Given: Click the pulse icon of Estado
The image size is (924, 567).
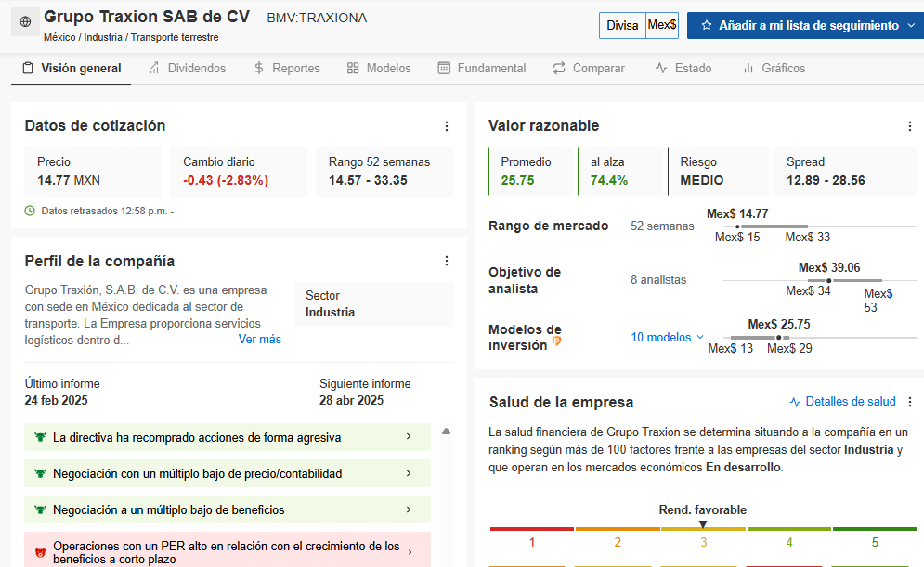Looking at the screenshot, I should click(661, 69).
